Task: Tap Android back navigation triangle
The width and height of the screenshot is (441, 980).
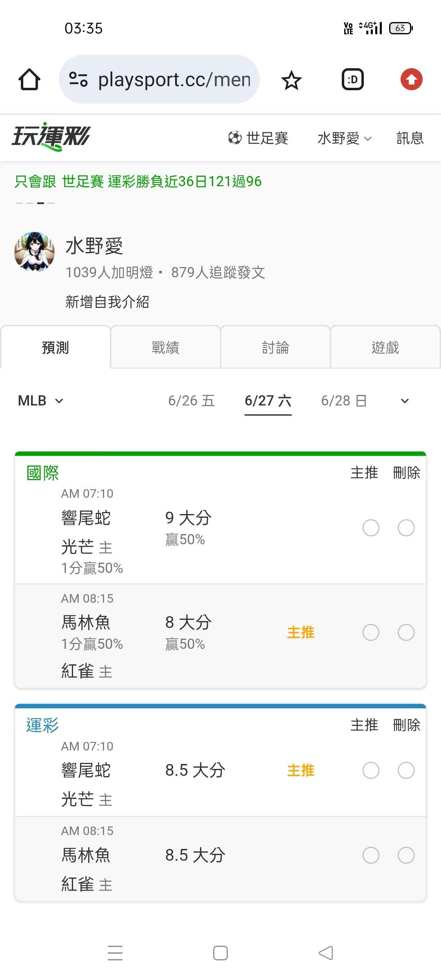Action: point(326,953)
